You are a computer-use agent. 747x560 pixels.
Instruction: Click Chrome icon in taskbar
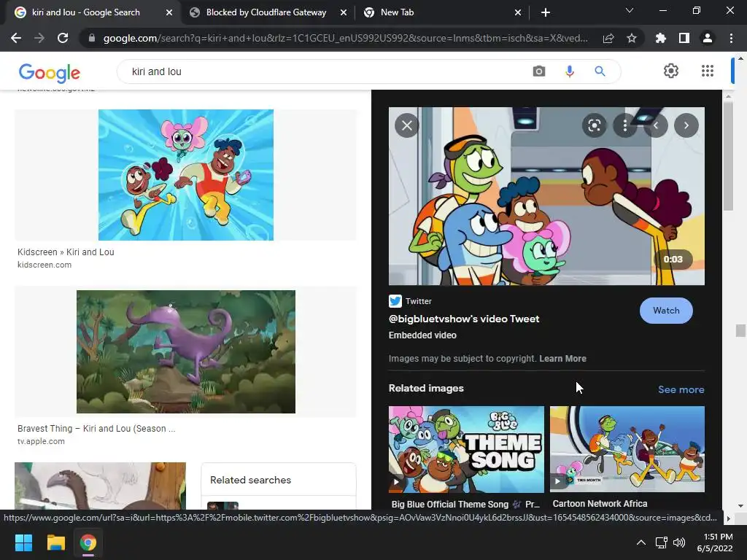pos(88,542)
